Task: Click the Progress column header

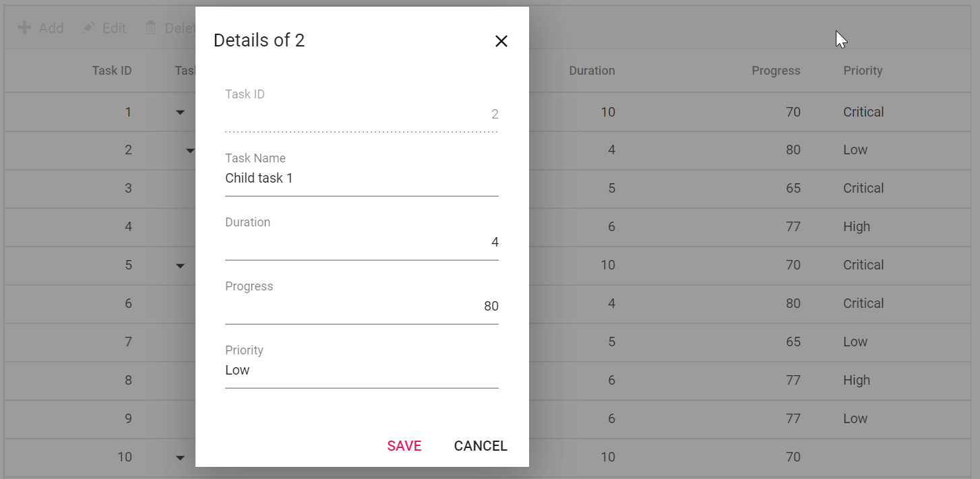Action: click(776, 70)
